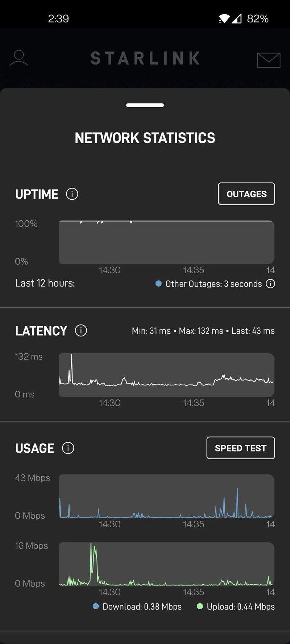Screen dimensions: 290x644
Task: Tap the battery indicator in status bar
Action: pos(258,18)
